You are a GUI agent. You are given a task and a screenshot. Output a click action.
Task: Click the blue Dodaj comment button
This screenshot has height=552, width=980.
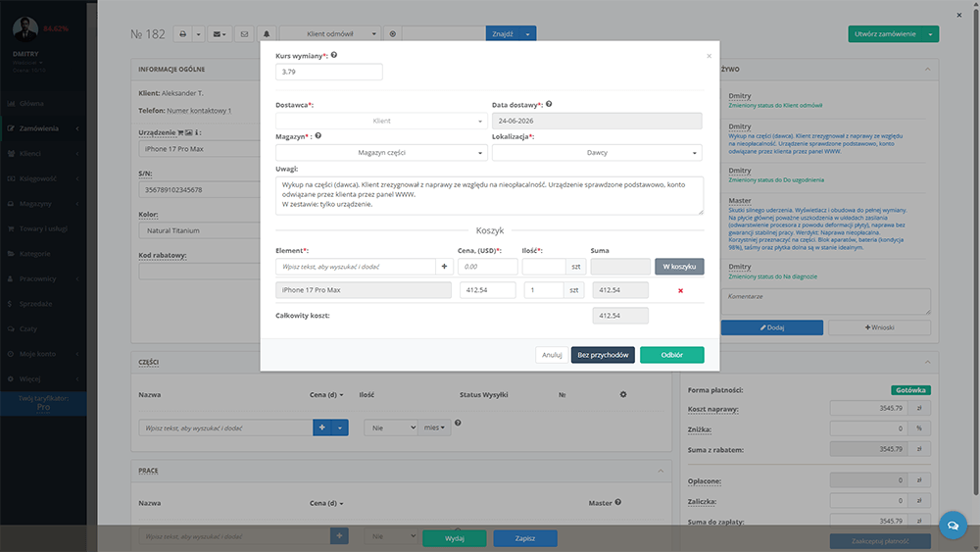coord(772,327)
